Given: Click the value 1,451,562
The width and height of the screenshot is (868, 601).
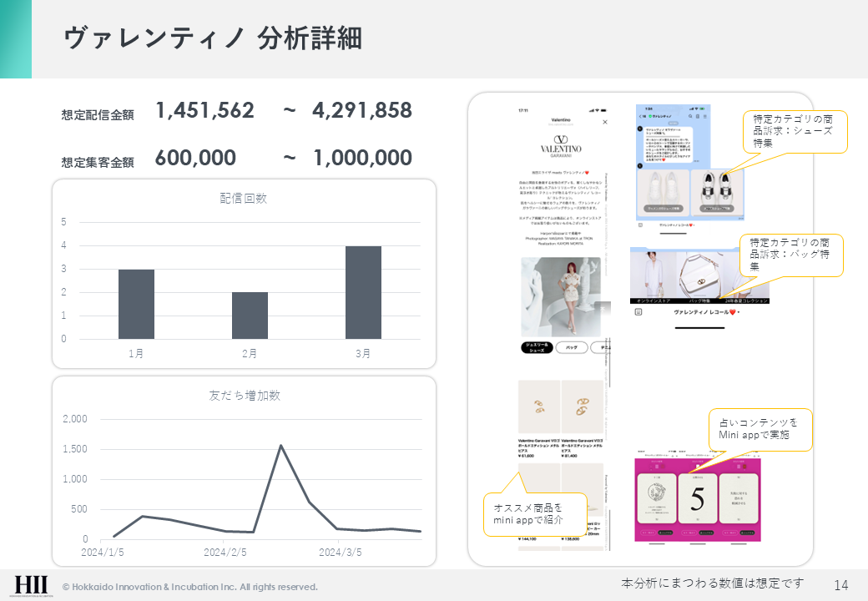Looking at the screenshot, I should [204, 111].
